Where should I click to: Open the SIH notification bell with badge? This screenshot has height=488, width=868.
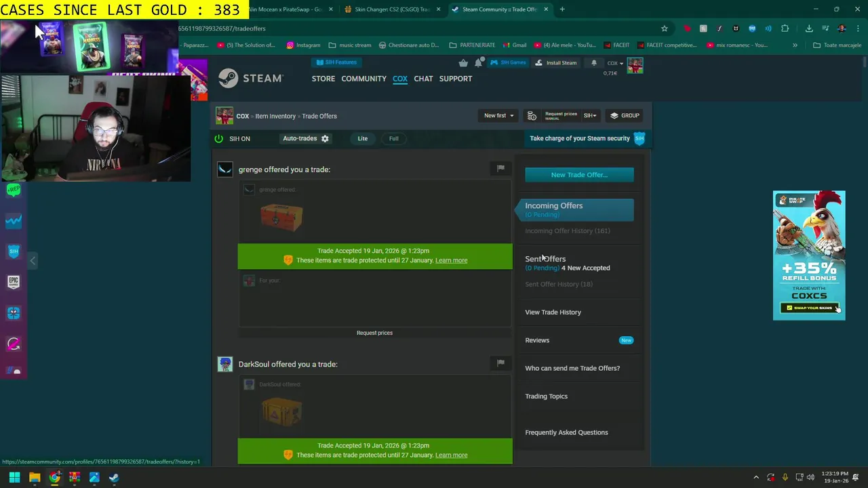coord(479,62)
